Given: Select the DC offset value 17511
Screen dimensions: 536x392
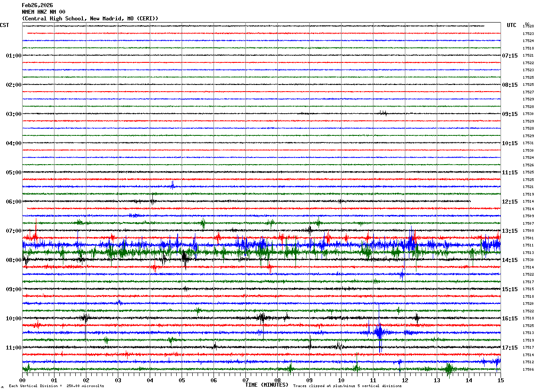Looking at the screenshot, I should point(528,245).
